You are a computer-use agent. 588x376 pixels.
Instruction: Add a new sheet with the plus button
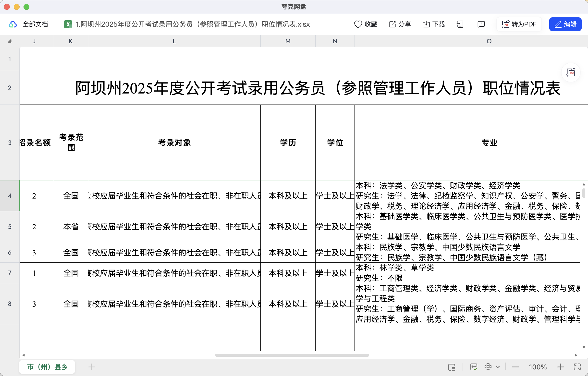point(91,367)
